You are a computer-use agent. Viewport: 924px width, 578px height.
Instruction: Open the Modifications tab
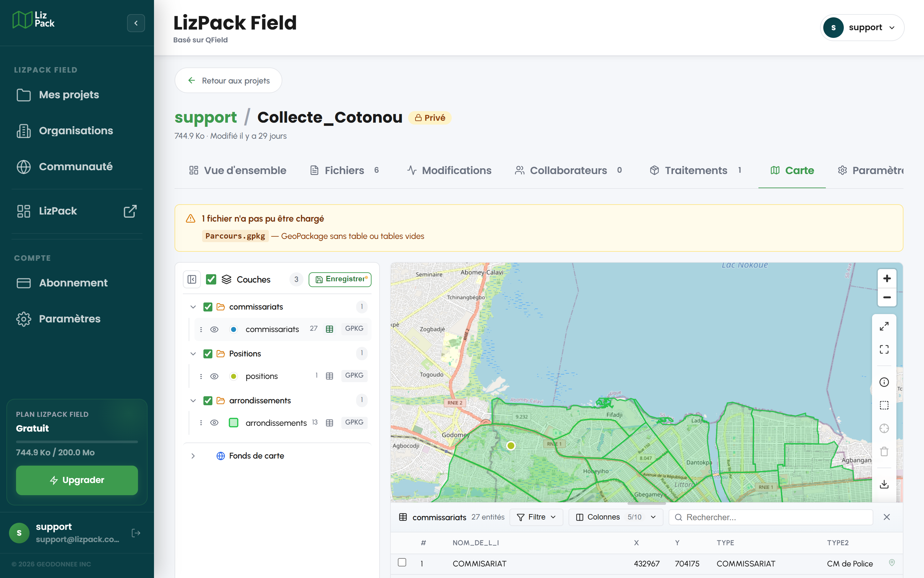(x=449, y=171)
